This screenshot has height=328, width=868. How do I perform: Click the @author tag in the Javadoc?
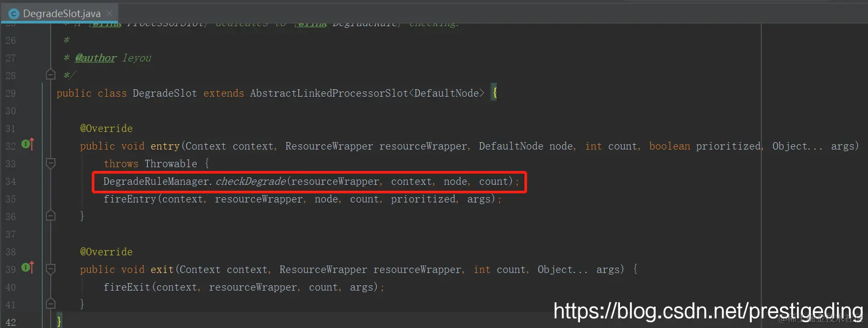pyautogui.click(x=95, y=58)
